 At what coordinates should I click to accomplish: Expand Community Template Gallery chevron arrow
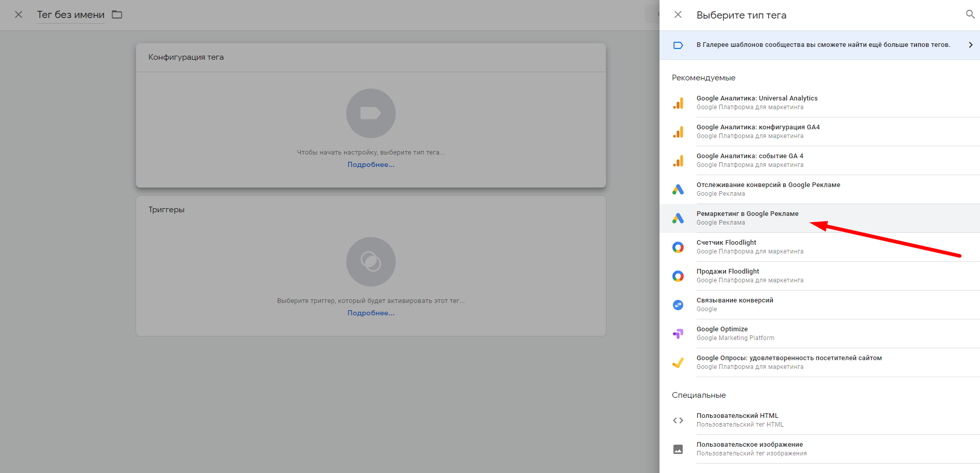click(970, 45)
